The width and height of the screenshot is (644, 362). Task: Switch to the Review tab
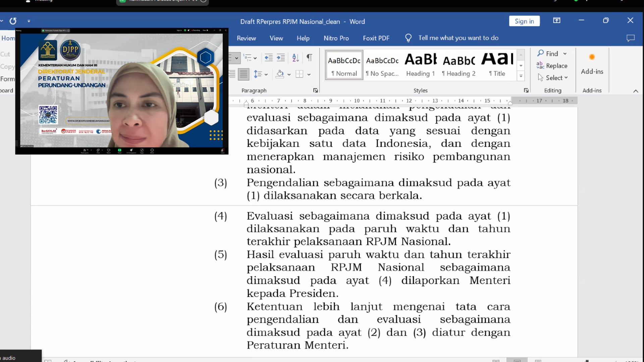[x=246, y=38]
